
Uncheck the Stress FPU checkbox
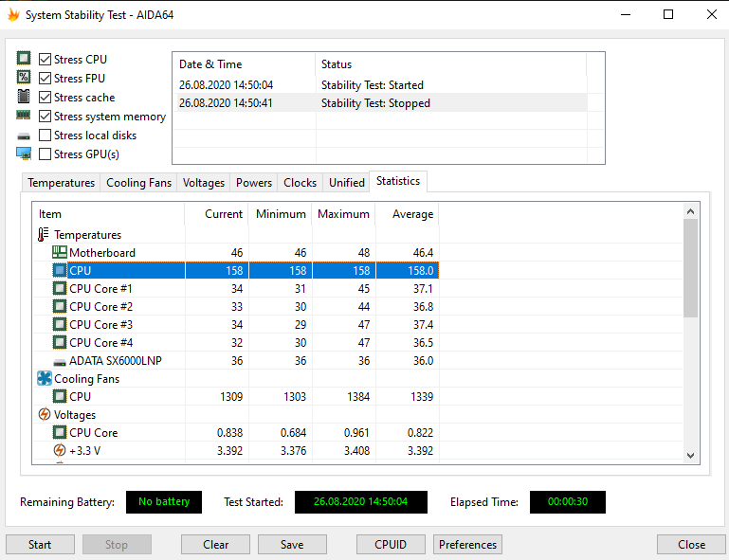(x=45, y=78)
